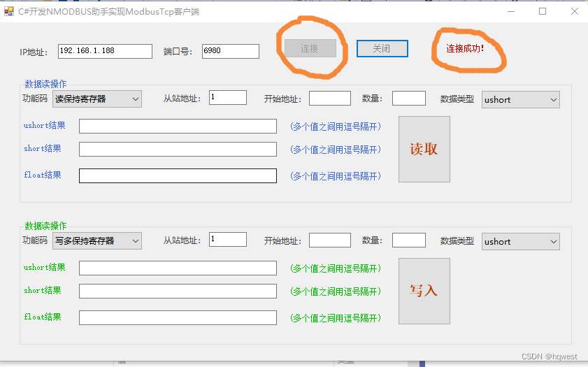This screenshot has width=588, height=367.
Task: Click the blue short结果 text box
Action: 178,149
